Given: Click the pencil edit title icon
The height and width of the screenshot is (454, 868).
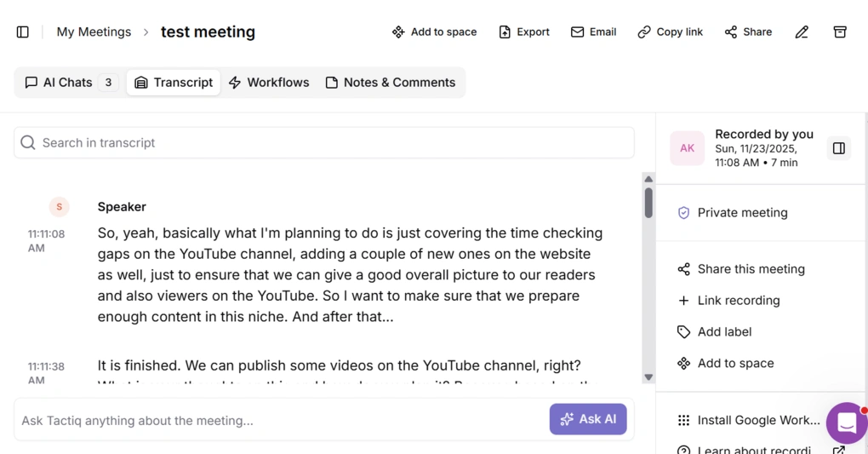Looking at the screenshot, I should pos(802,32).
